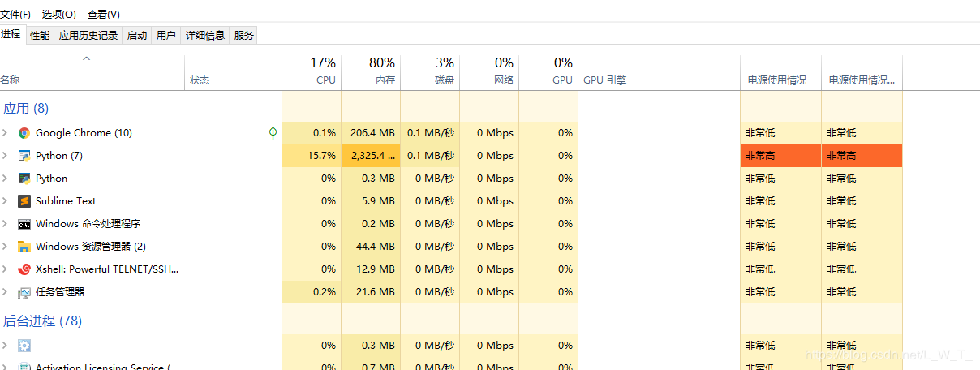Viewport: 980px width, 370px height.
Task: Click the Python (7) process icon
Action: pos(24,156)
